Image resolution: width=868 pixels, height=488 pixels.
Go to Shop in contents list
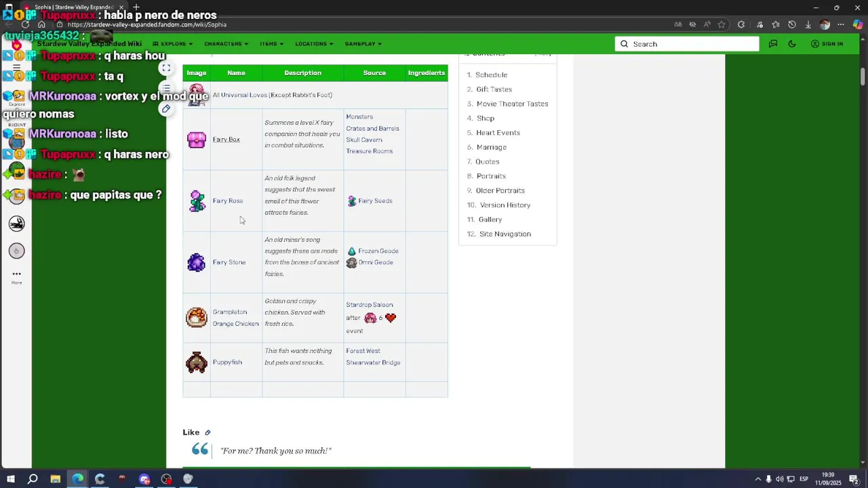[485, 119]
